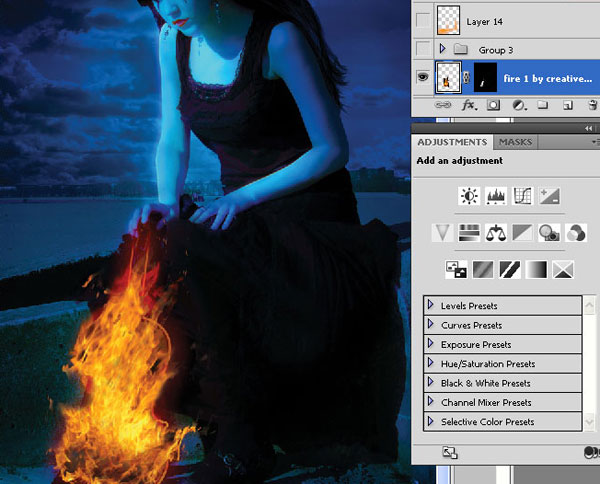Expand Curves Presets

coord(431,324)
